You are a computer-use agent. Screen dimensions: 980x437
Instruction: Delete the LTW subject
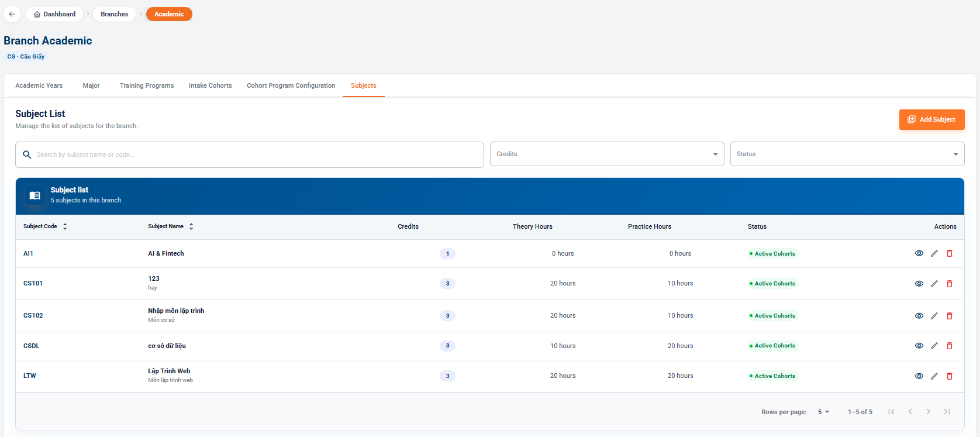(x=950, y=376)
